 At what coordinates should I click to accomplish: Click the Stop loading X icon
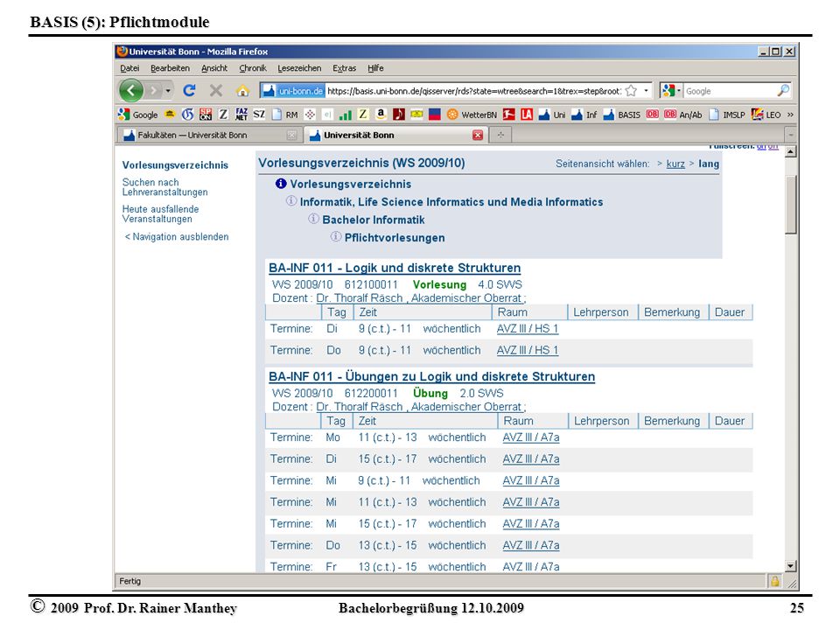[x=216, y=90]
